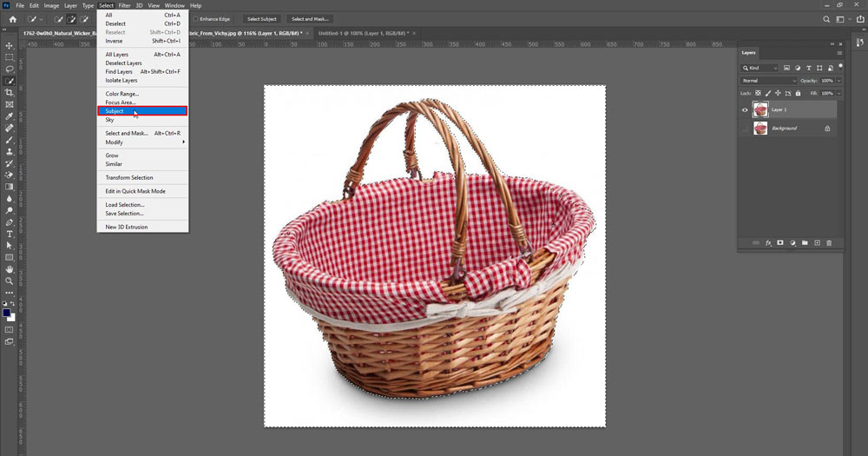Select the Eraser tool
The width and height of the screenshot is (868, 456).
(10, 175)
